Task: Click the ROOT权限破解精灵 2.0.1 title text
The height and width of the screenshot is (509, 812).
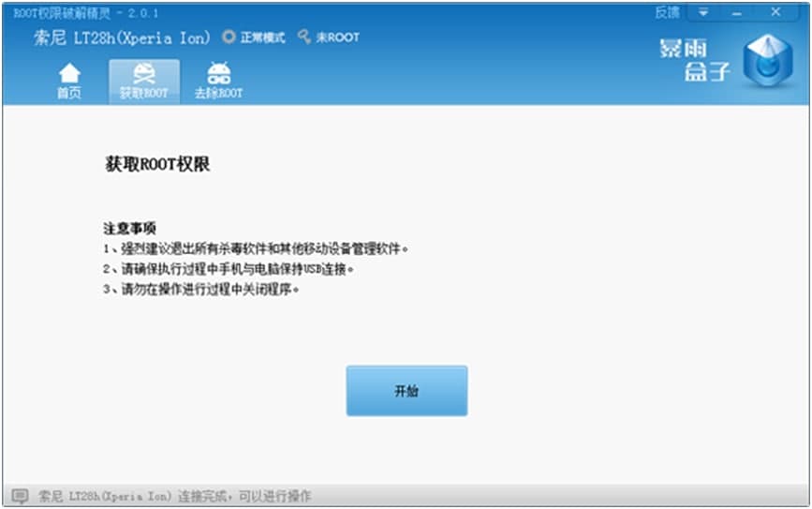Action: click(x=86, y=13)
